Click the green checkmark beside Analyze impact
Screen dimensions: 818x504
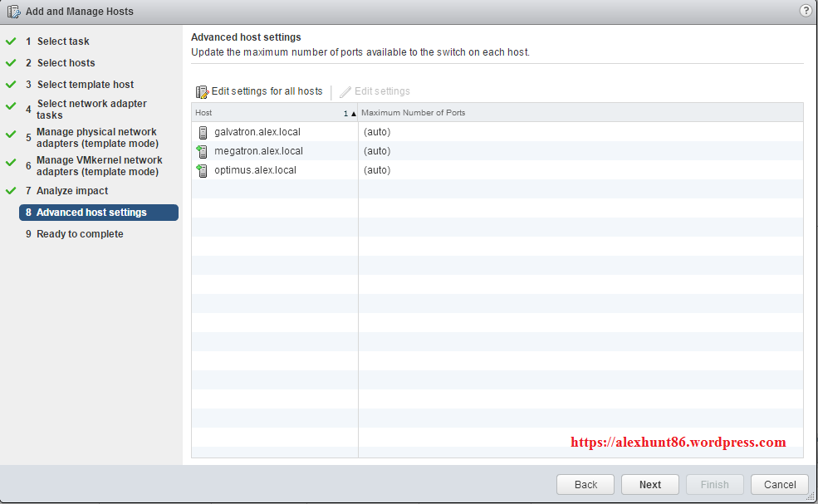pos(11,191)
